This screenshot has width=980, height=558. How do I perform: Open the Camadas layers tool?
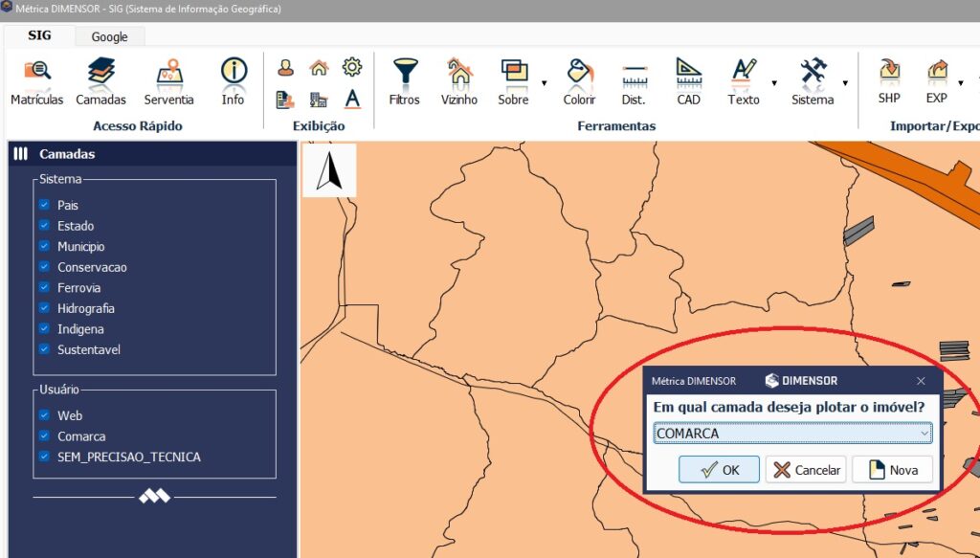[100, 82]
